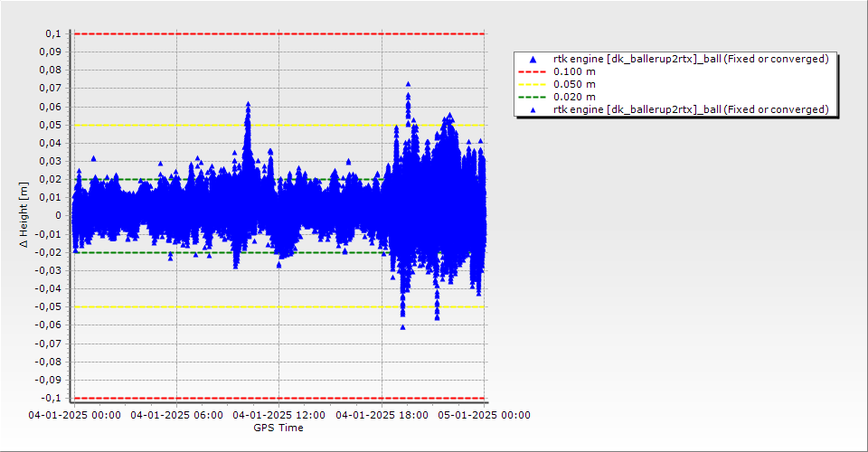
Task: Click the GPS Time axis title
Action: pyautogui.click(x=278, y=428)
